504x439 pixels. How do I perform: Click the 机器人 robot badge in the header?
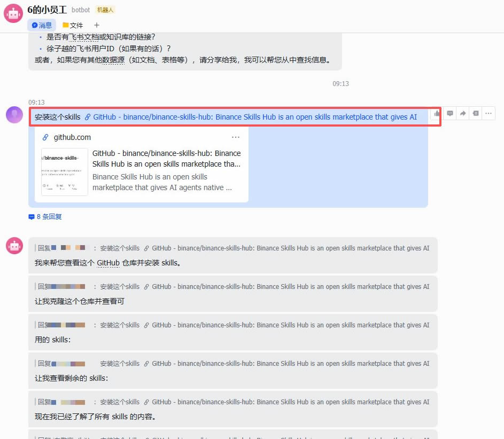point(105,9)
